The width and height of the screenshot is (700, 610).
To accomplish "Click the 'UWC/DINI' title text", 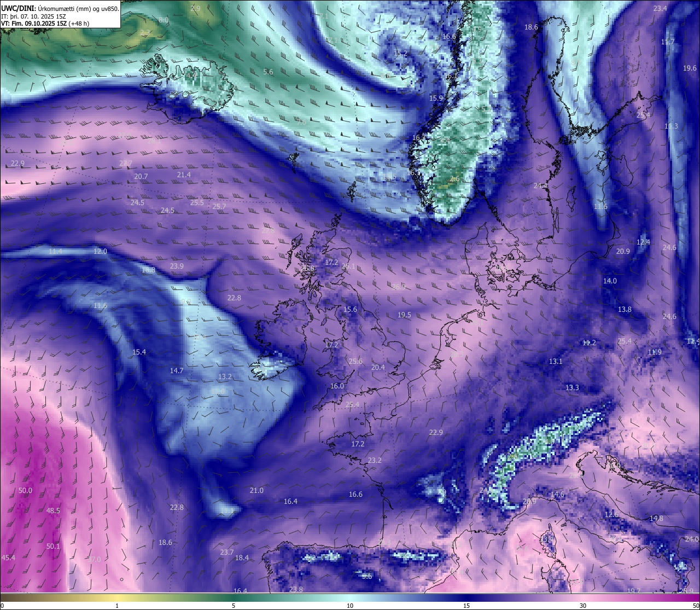I will point(19,8).
